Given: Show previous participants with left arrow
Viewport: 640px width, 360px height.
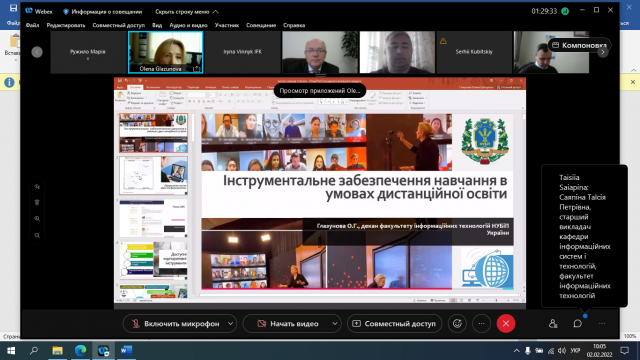Looking at the screenshot, I should 37,52.
